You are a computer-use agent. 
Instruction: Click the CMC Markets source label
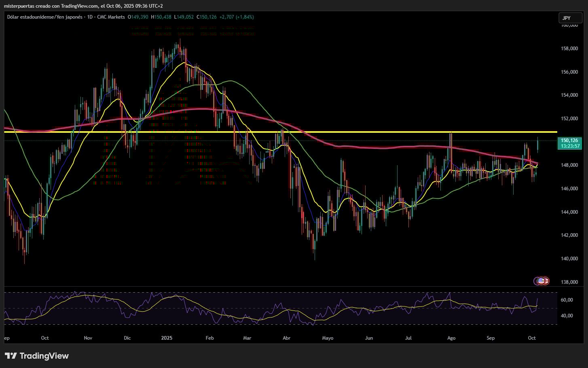tap(111, 17)
